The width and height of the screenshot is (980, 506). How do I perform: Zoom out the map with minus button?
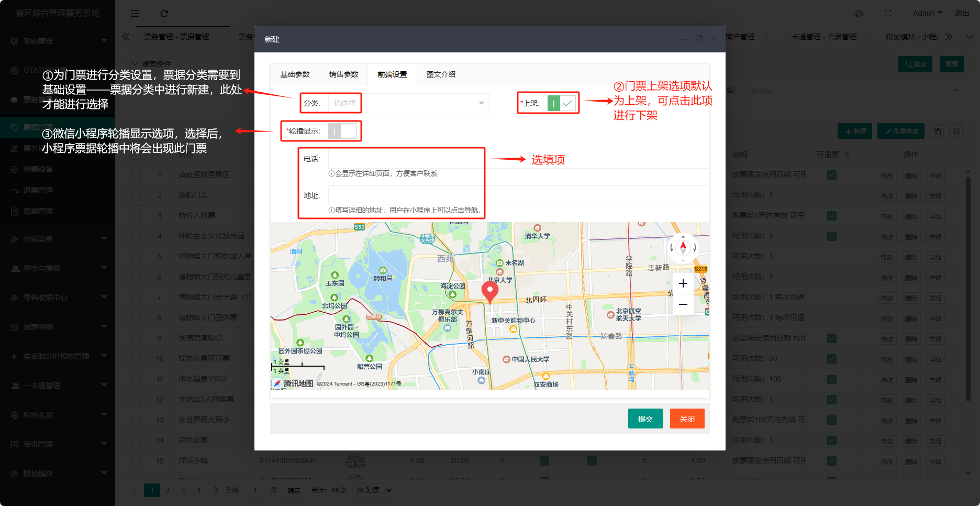click(683, 304)
